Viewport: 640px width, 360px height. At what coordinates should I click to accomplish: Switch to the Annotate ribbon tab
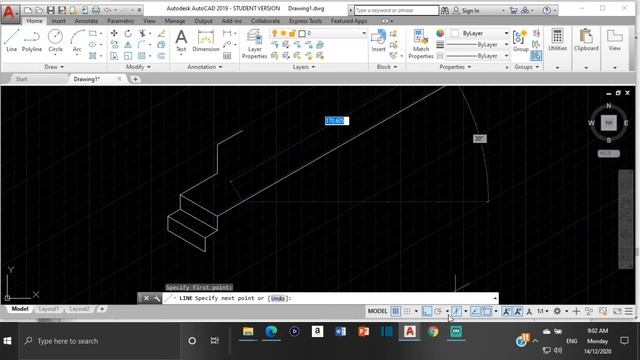(86, 21)
